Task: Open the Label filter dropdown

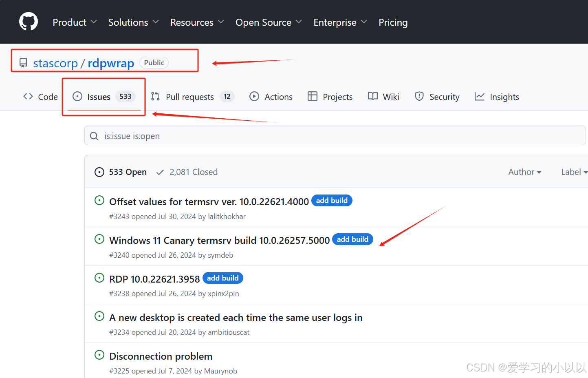Action: tap(574, 172)
